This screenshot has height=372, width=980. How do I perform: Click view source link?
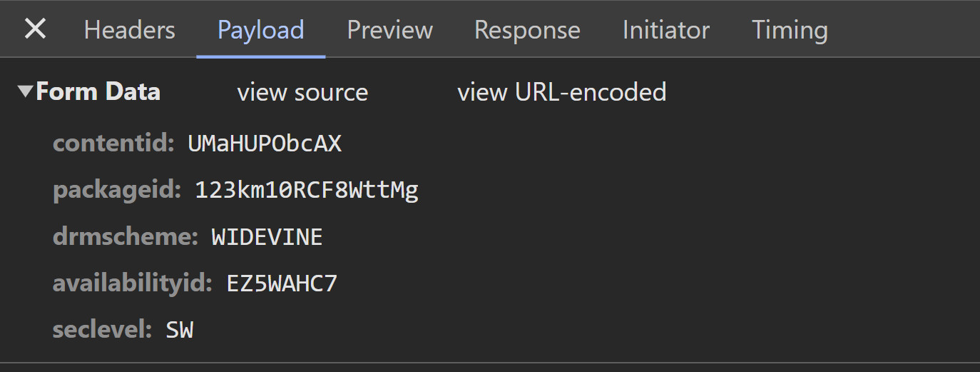click(302, 92)
